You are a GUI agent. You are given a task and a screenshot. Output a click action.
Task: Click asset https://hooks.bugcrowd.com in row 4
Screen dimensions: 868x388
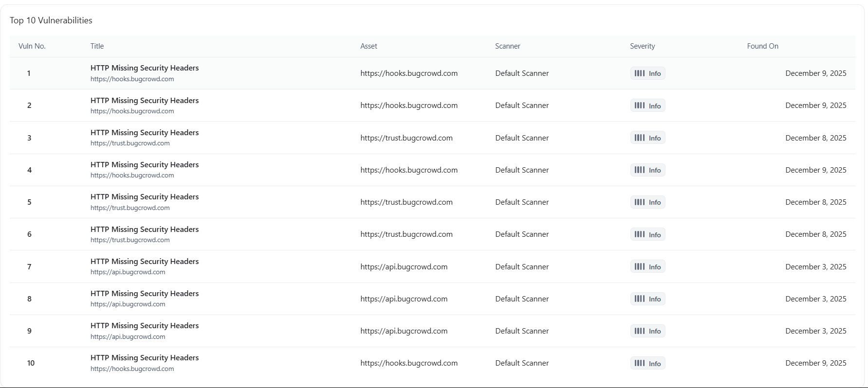(x=409, y=170)
